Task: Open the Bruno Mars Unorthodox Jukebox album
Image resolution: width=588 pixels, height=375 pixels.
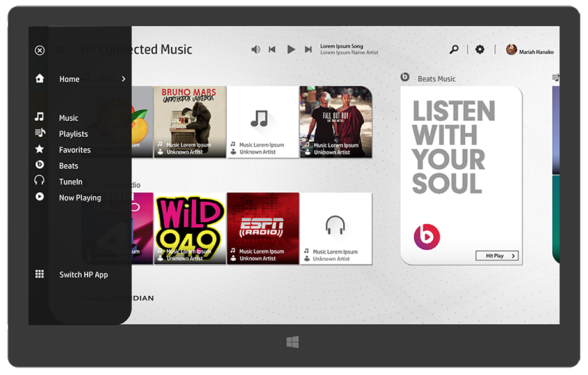Action: point(190,122)
